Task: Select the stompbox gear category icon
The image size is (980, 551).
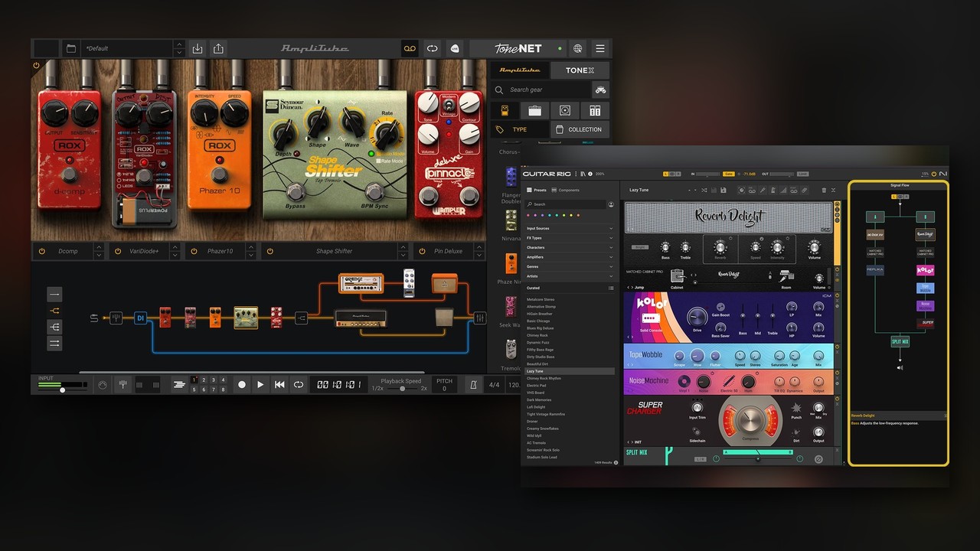Action: tap(505, 110)
